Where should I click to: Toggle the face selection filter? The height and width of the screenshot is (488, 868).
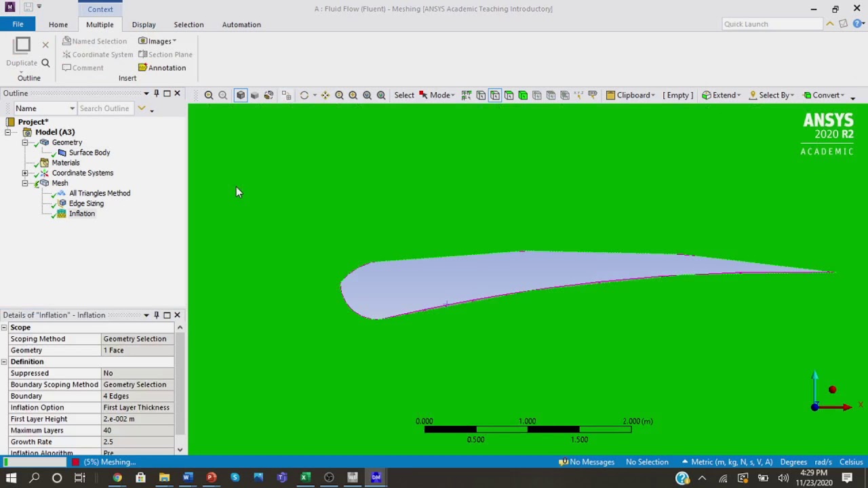click(x=509, y=95)
